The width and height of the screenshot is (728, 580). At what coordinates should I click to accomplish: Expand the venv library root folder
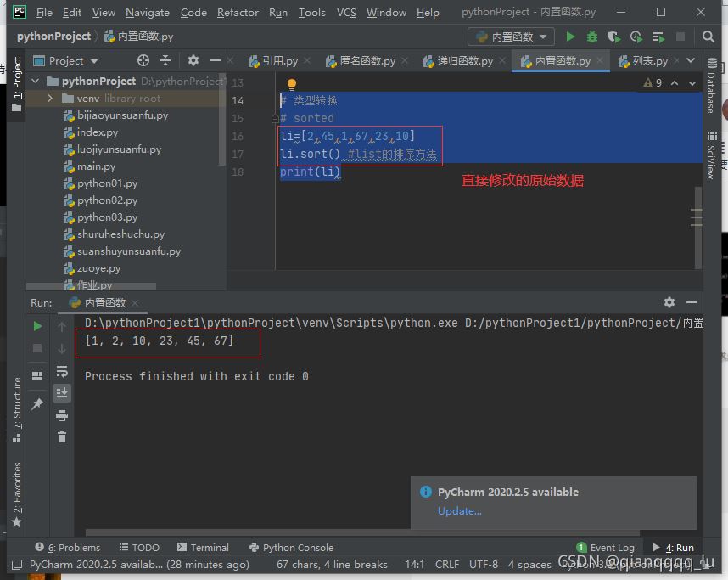coord(51,99)
